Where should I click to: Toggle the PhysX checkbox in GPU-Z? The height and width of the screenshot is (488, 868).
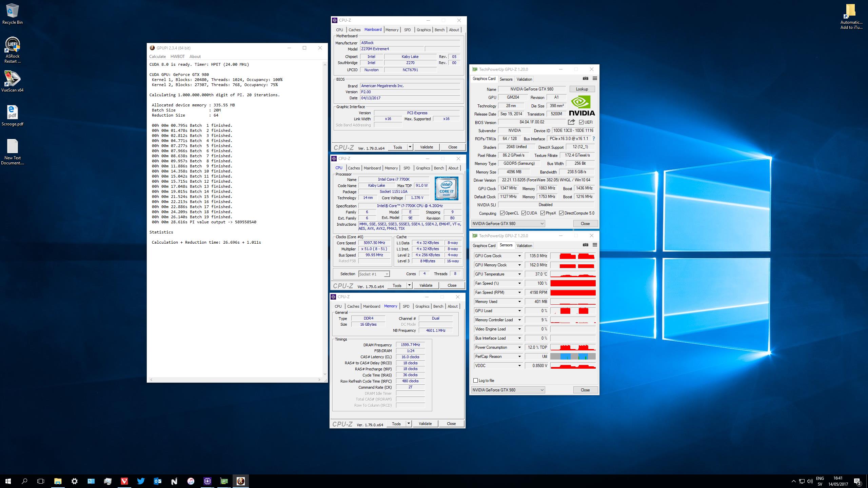[543, 213]
